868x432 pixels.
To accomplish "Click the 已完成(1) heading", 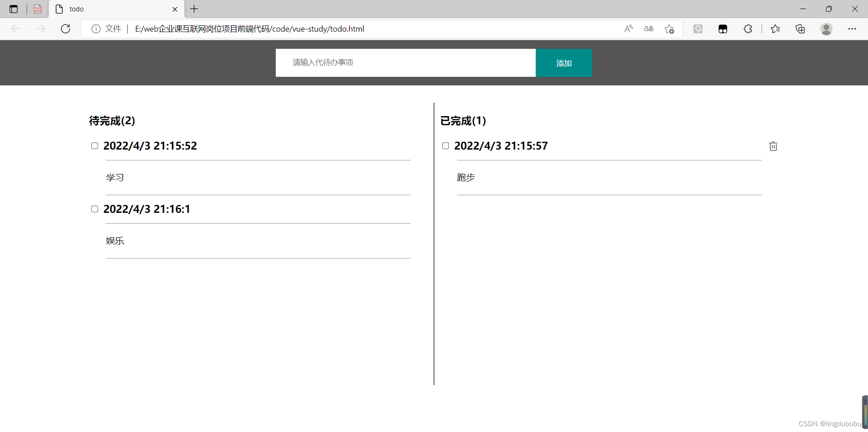I will 463,121.
